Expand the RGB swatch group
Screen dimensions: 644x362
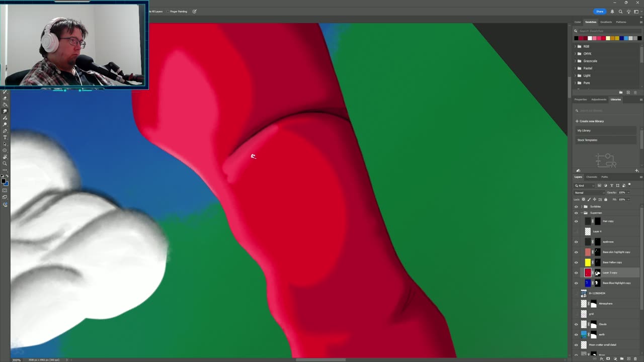click(576, 46)
